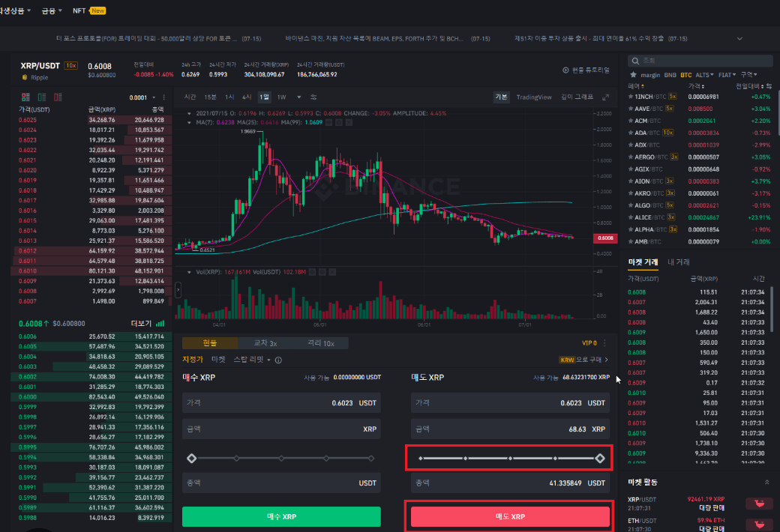Favorite the AAVE/BTC pair star
780x532 pixels.
(x=631, y=109)
